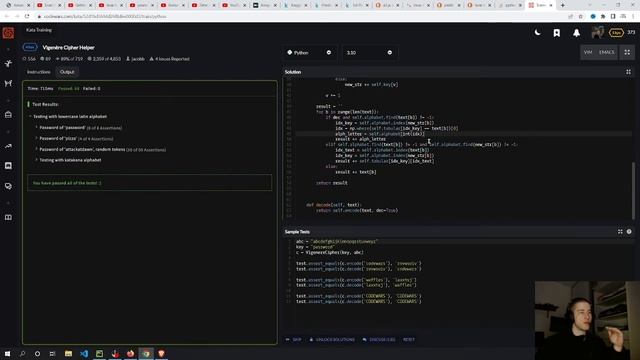
Task: Open the Docs book sidebar icon
Action: pos(8,217)
